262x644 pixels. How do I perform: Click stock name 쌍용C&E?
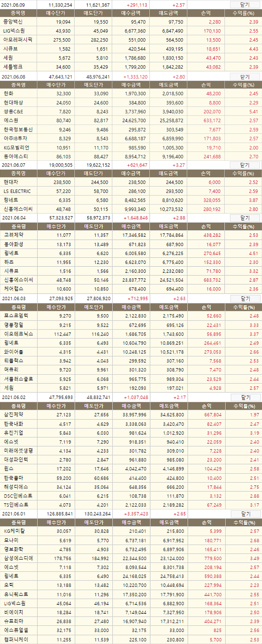coord(13,112)
